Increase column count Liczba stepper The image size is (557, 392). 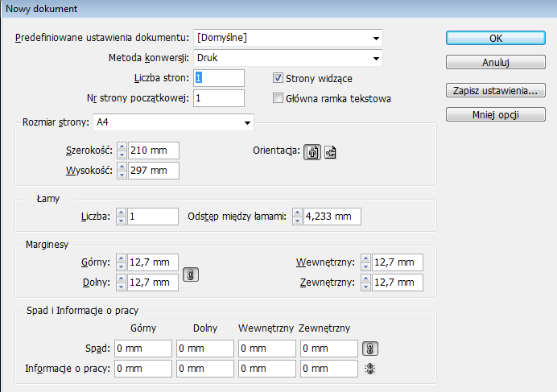tap(122, 213)
